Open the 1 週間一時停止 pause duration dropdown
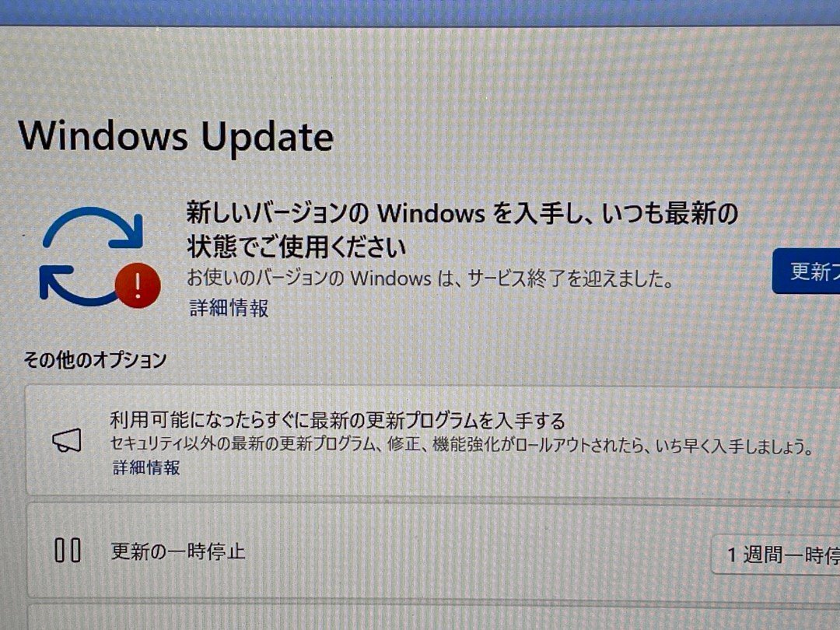The height and width of the screenshot is (630, 840). (775, 555)
